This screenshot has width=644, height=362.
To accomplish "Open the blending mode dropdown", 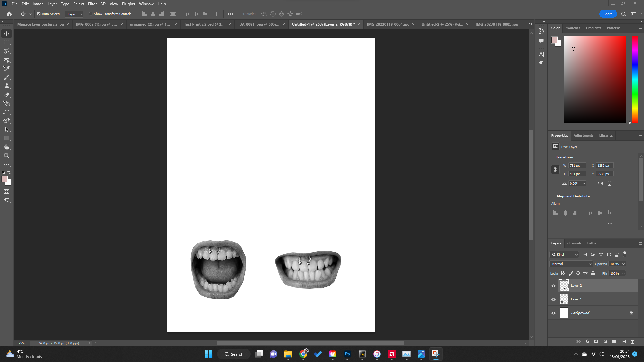I will (571, 264).
